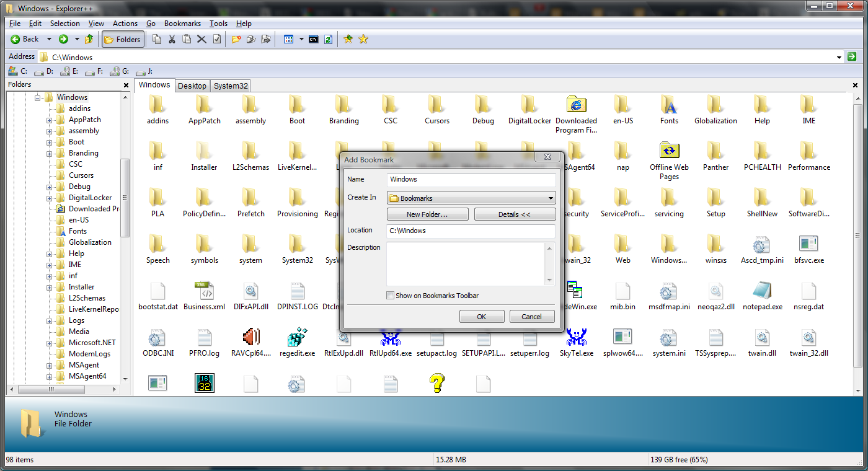Image resolution: width=868 pixels, height=471 pixels.
Task: Open the Views dropdown arrow
Action: [x=301, y=39]
